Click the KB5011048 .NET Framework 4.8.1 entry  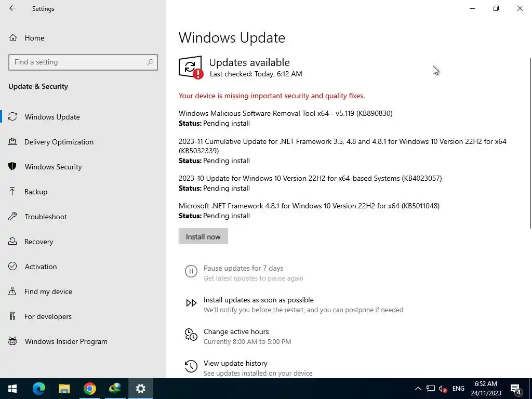click(x=309, y=210)
